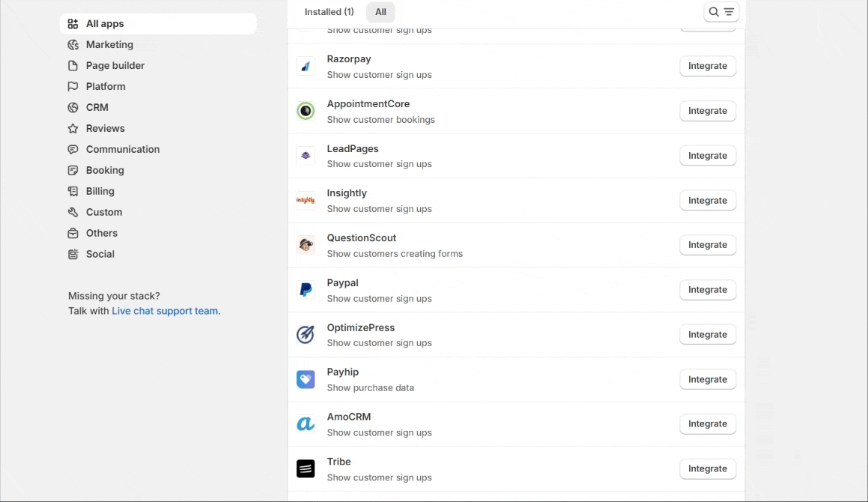Open the search and filter control
This screenshot has width=868, height=502.
pos(721,12)
